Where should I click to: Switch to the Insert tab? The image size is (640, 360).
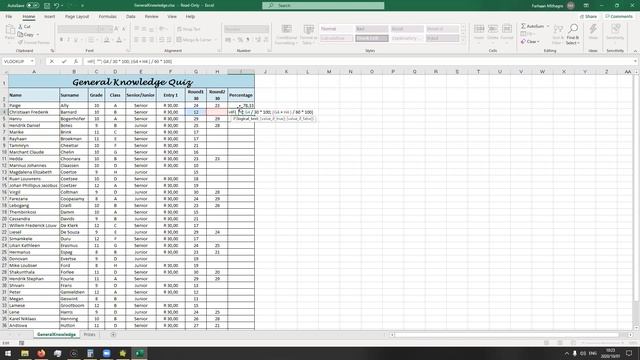tap(49, 17)
